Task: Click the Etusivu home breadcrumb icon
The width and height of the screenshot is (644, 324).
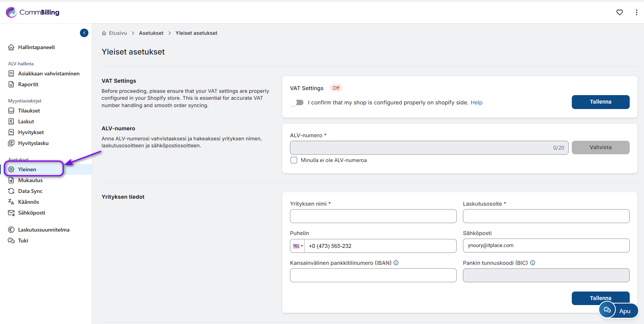Action: (x=104, y=33)
